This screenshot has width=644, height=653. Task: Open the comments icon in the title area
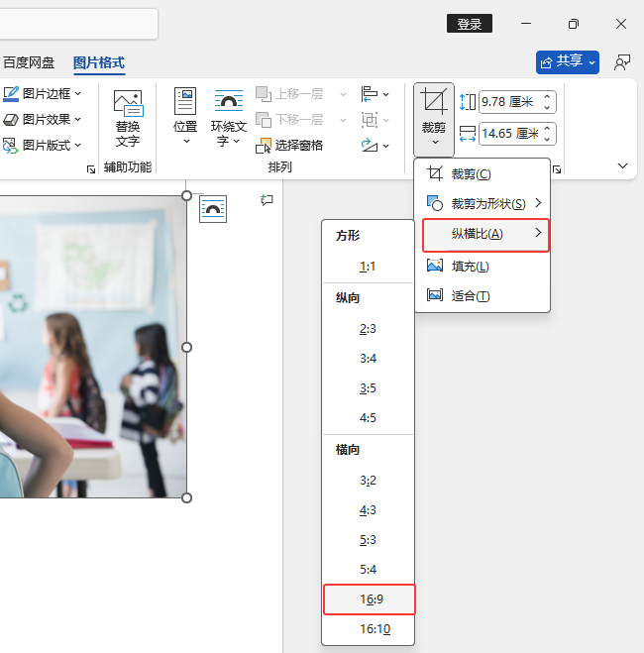click(622, 62)
